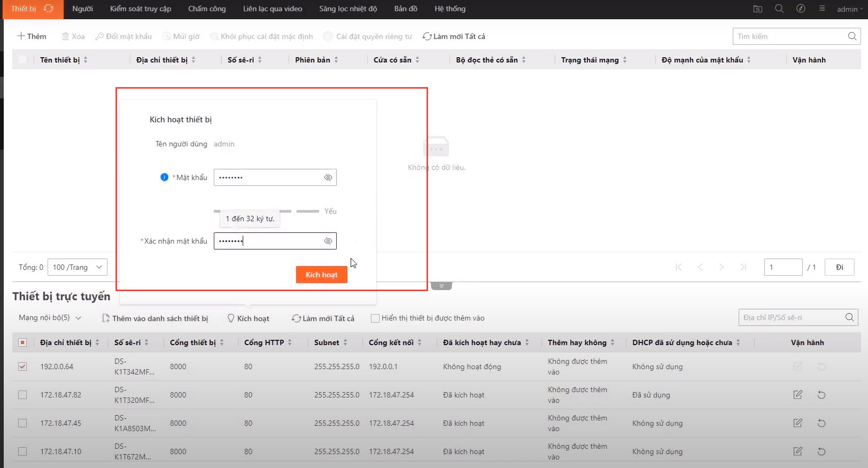868x468 pixels.
Task: Click edit icon for device 172.18.47.82
Action: (797, 395)
